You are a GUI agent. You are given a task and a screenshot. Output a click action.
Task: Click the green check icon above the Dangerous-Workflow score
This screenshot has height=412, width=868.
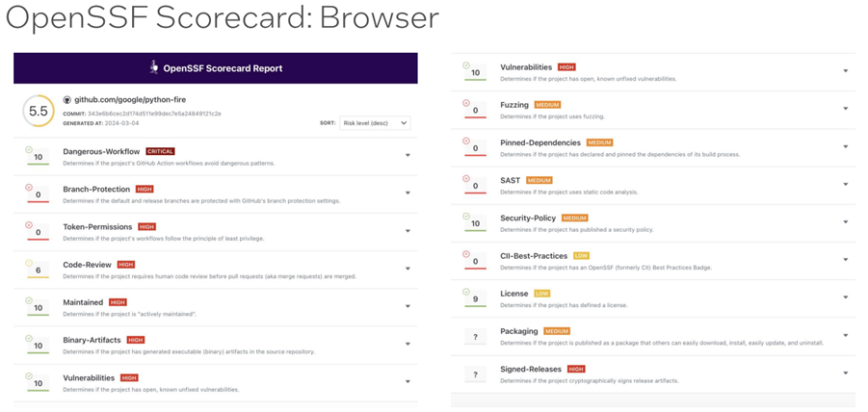(x=29, y=148)
